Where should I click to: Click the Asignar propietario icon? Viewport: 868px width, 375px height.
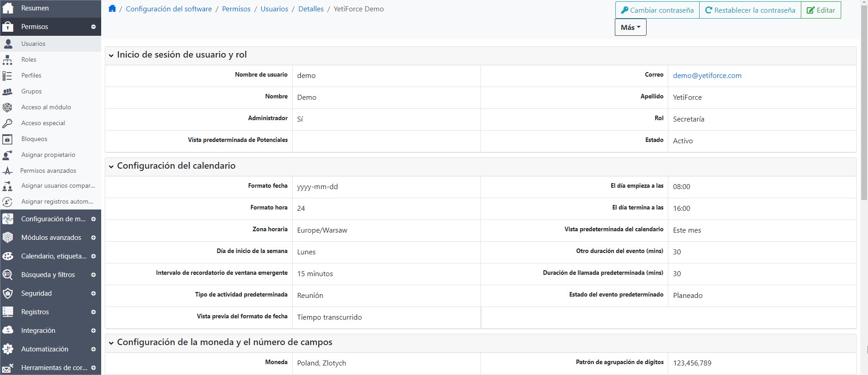pyautogui.click(x=8, y=155)
